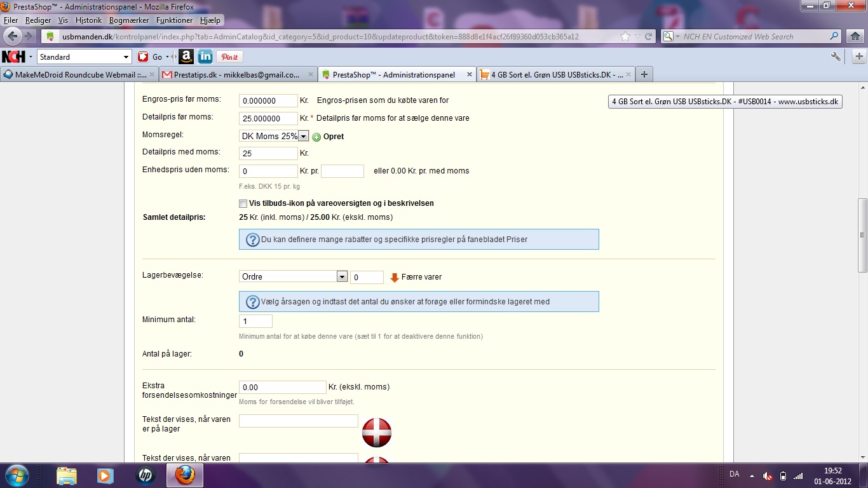Screen dimensions: 868x488
Task: Click the Ekstra forsendelsesomkostninger field
Action: coord(282,387)
